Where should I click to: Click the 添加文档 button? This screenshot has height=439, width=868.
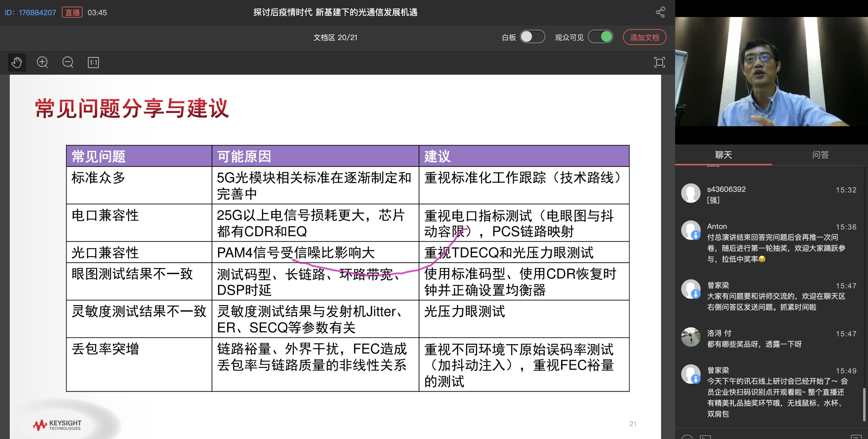644,37
